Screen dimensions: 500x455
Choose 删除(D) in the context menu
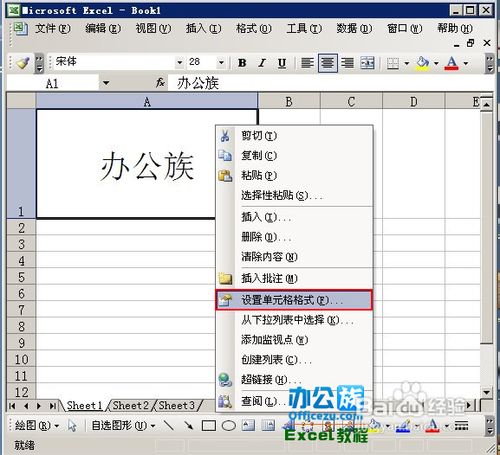coord(294,237)
